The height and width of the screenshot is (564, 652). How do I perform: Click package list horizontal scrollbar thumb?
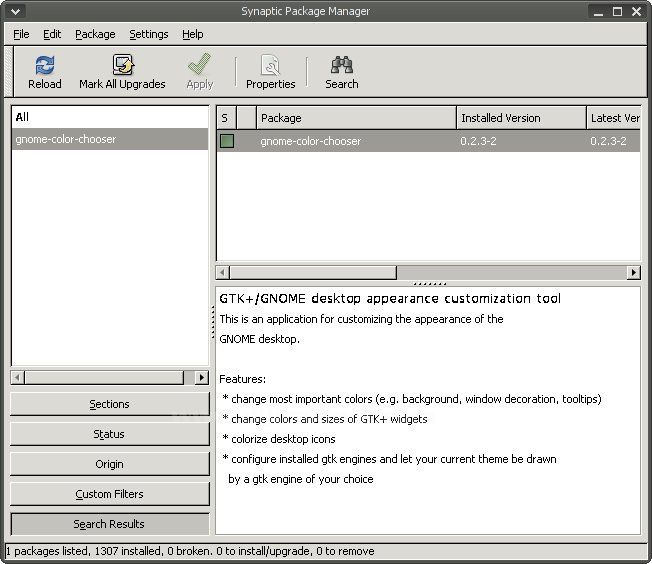(x=313, y=272)
